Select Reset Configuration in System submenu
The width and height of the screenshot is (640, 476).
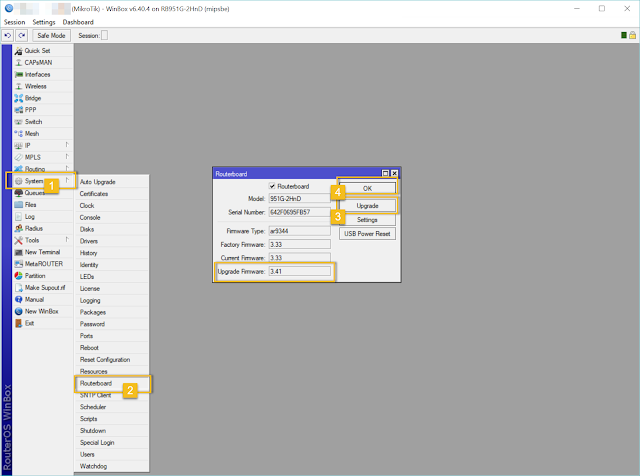(x=111, y=360)
